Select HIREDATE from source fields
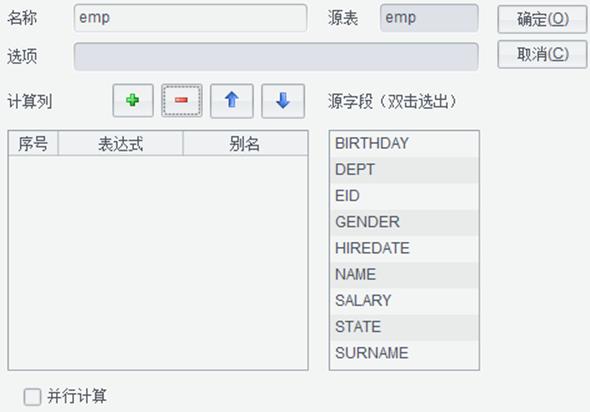Viewport: 590px width, 412px height. (x=404, y=248)
